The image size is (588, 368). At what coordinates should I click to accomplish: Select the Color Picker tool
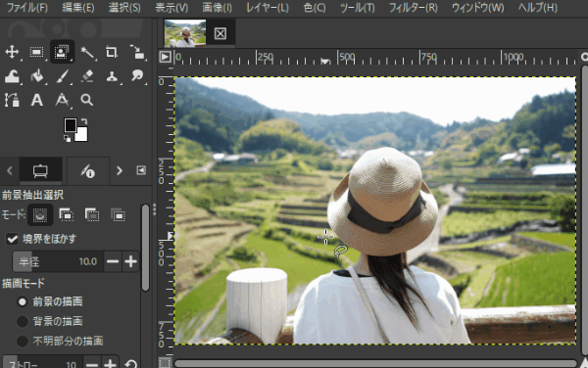point(62,100)
